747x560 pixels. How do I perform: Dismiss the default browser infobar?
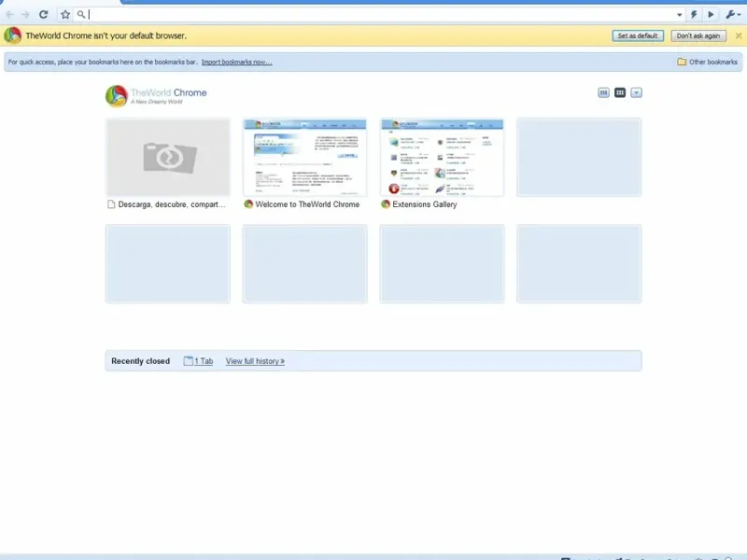pyautogui.click(x=738, y=35)
